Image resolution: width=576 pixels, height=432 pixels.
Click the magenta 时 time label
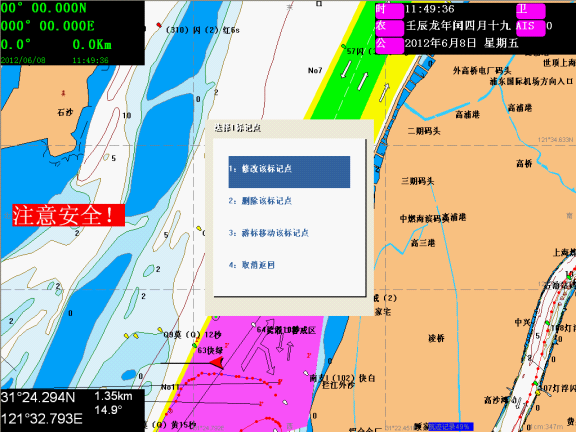(x=389, y=10)
